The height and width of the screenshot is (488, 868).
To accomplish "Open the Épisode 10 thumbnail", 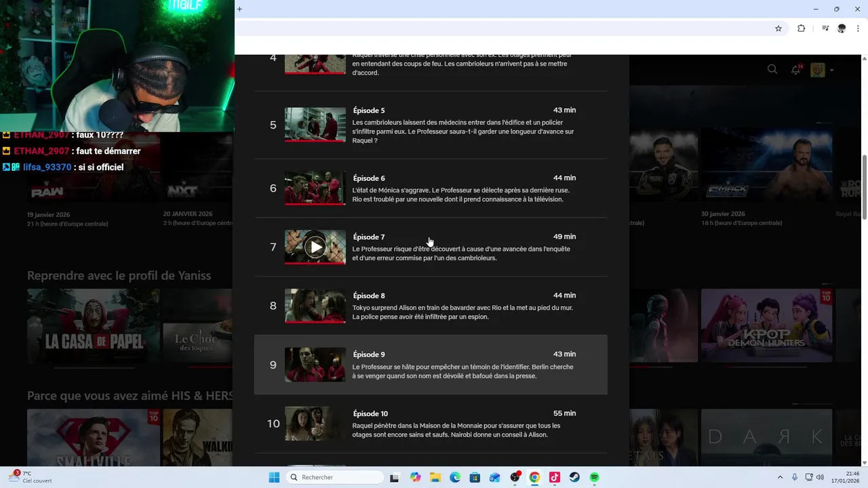I will coord(315,424).
